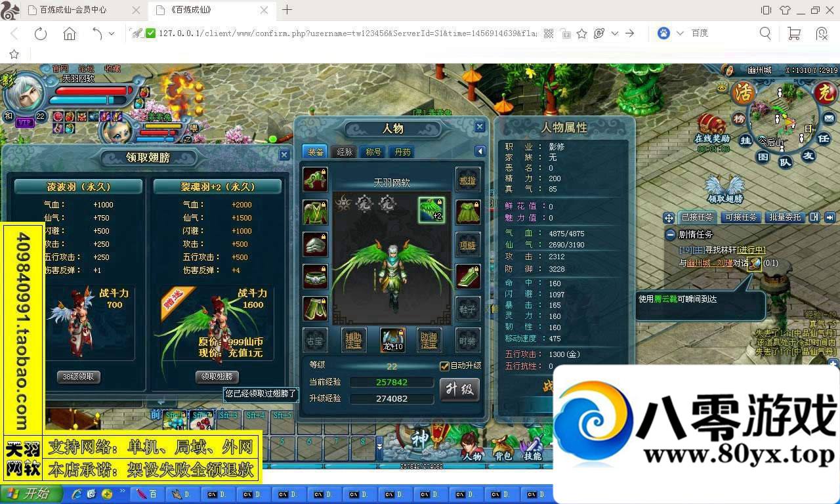Click the helmet equipment slot
The width and height of the screenshot is (840, 504).
click(315, 244)
